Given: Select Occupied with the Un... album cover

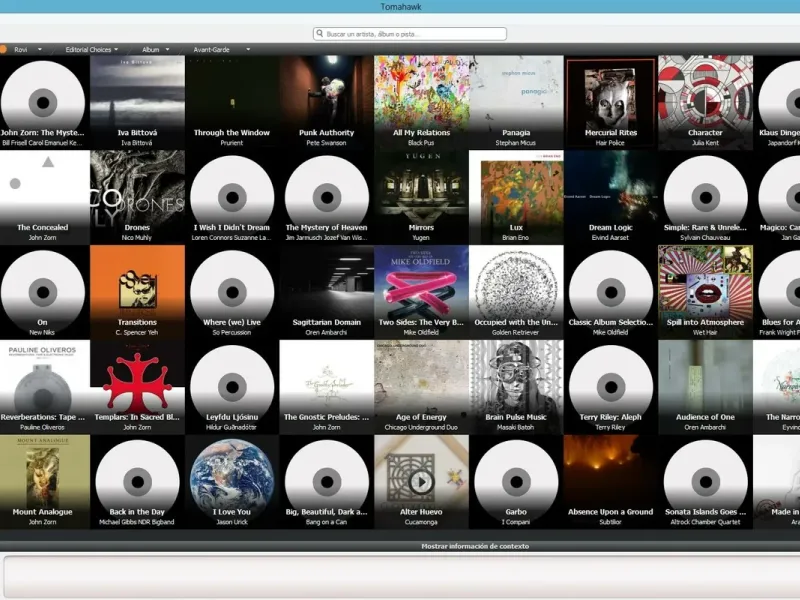Looking at the screenshot, I should point(516,292).
